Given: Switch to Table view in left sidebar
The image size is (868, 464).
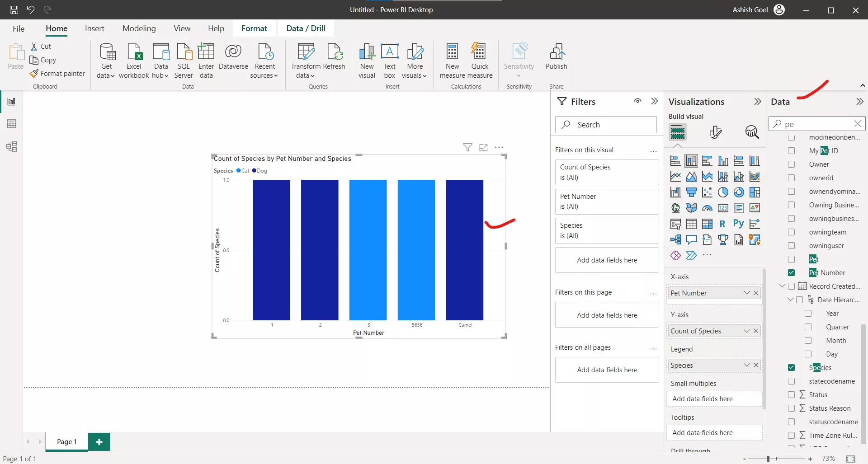Looking at the screenshot, I should coord(11,123).
